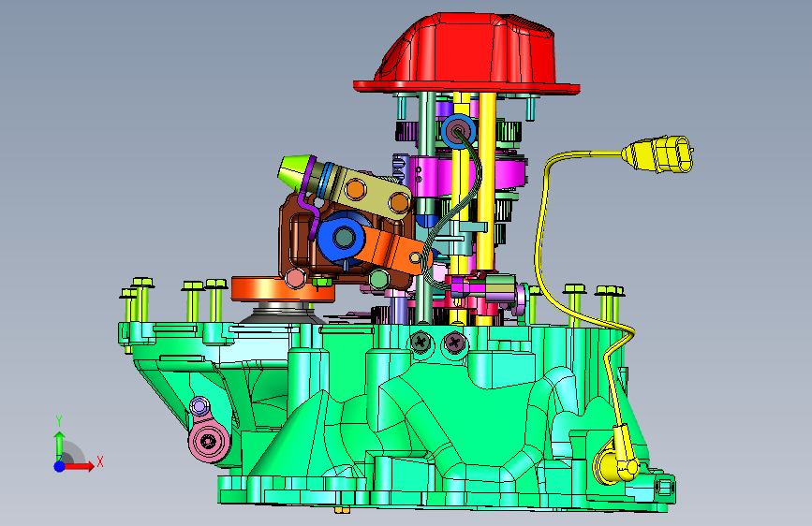Pick the small purple washer above the pink lever
The width and height of the screenshot is (812, 526).
tap(199, 406)
